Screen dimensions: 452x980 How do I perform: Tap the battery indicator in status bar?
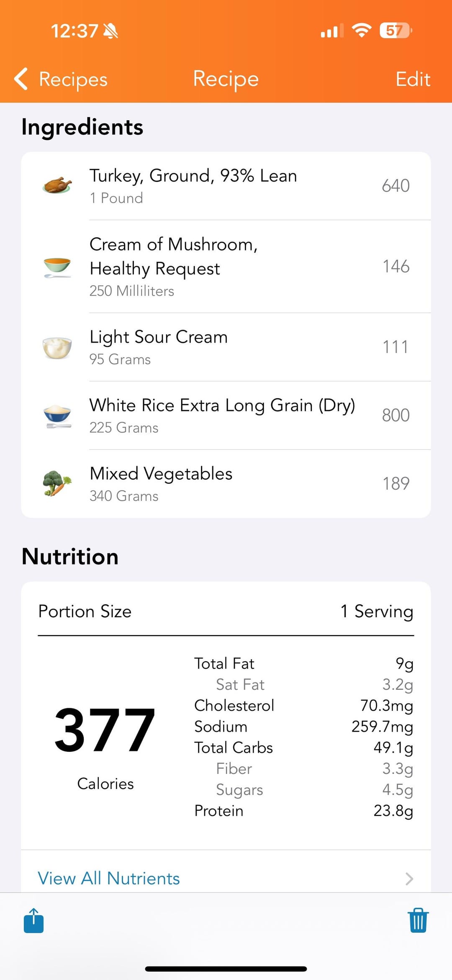[395, 31]
